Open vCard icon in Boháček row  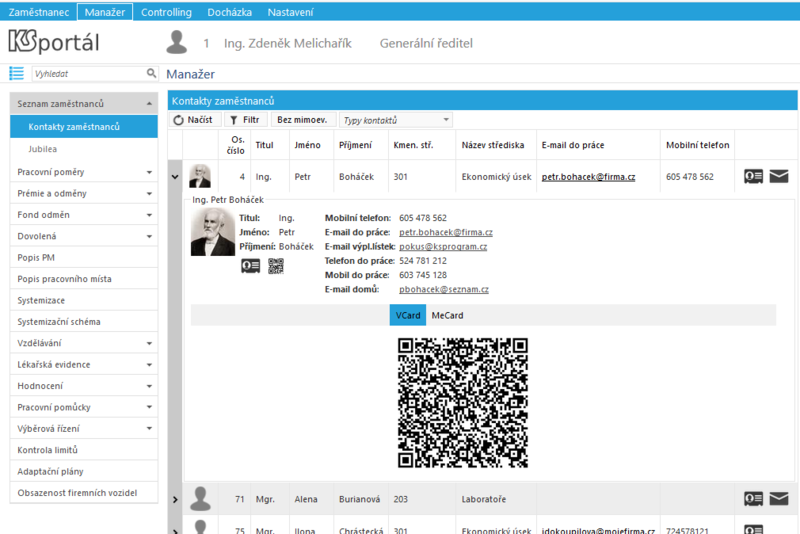click(753, 176)
